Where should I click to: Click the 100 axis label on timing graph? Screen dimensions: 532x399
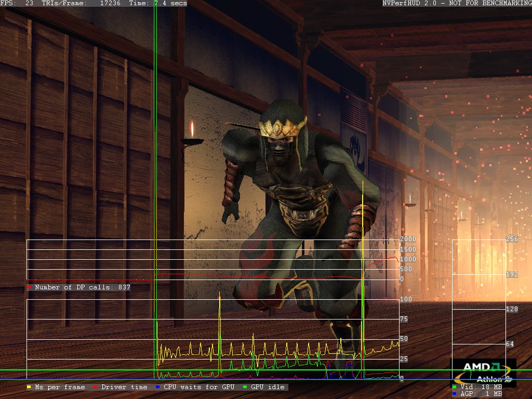(406, 299)
